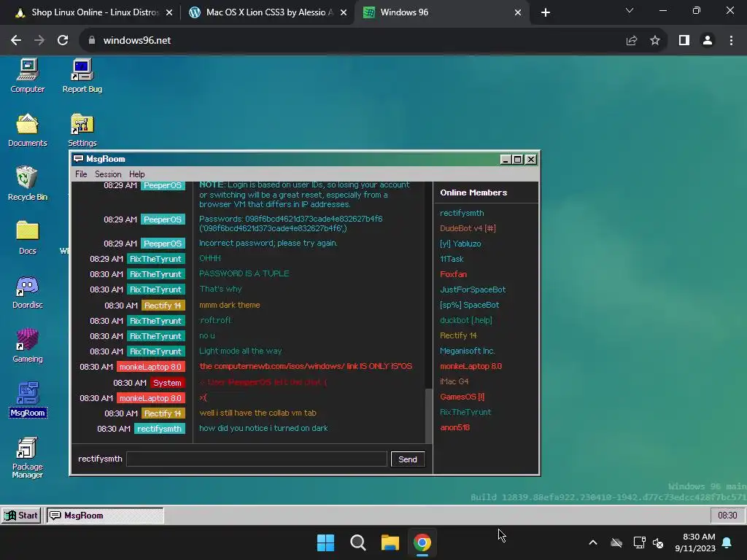Reload the windows96.net page
The image size is (747, 560).
[x=63, y=41]
